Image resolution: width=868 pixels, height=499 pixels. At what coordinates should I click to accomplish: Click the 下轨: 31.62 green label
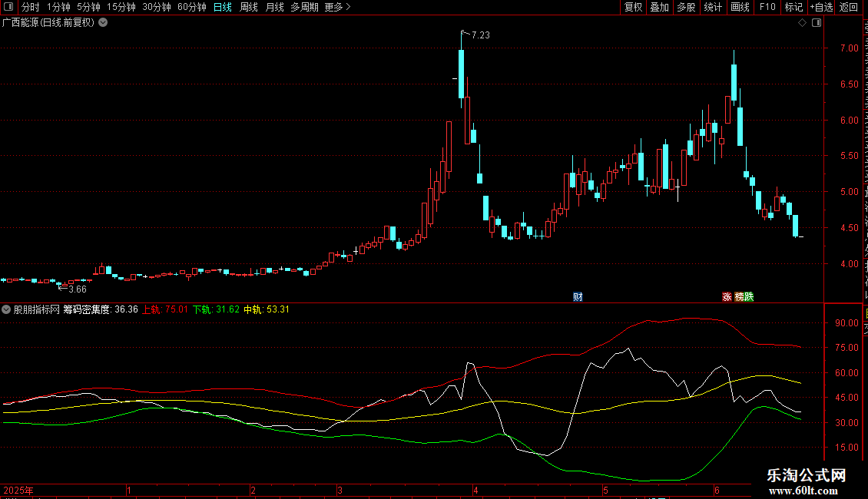216,309
